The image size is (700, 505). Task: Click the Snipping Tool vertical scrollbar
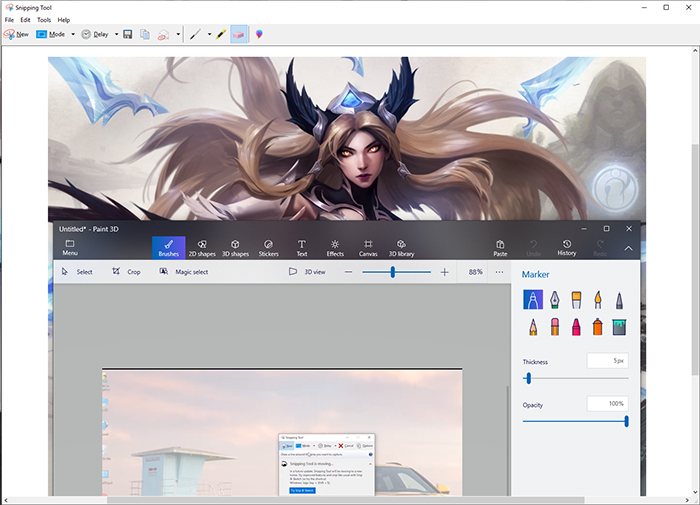694,250
